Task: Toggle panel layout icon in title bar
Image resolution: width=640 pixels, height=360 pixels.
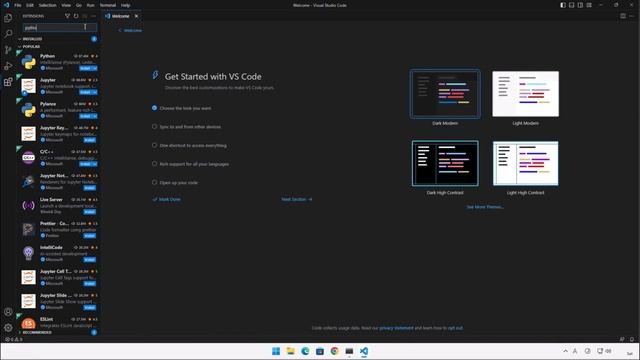Action: pyautogui.click(x=571, y=5)
